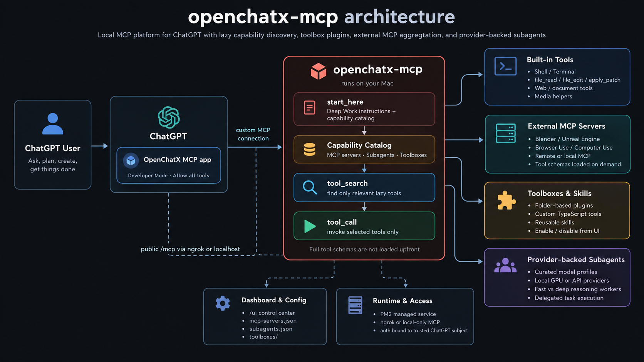Select the tool_search heading
The image size is (644, 362).
click(347, 184)
